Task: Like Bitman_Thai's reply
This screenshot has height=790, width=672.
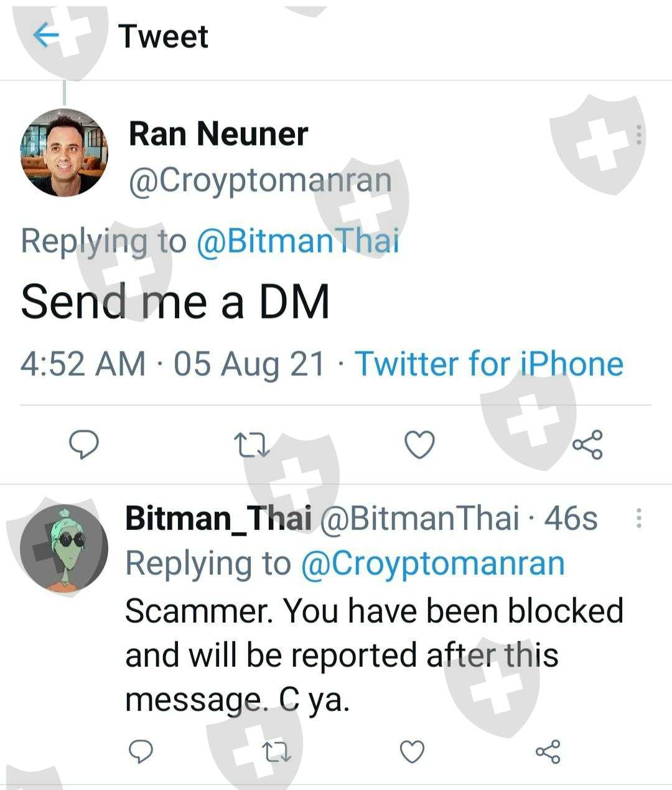Action: tap(412, 751)
